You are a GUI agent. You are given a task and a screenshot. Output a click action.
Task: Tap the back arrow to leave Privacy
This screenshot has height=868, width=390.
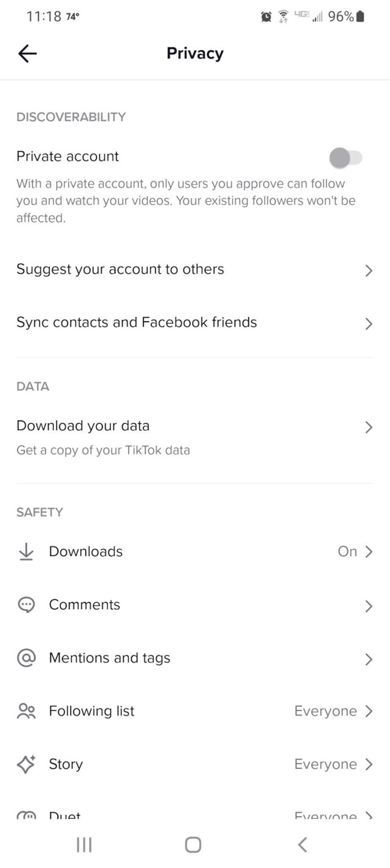[27, 53]
